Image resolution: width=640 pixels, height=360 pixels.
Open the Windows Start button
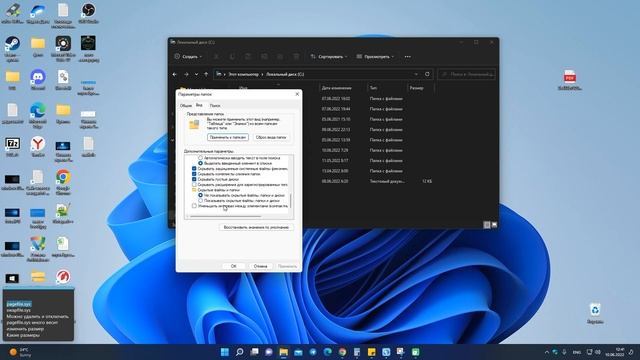tap(224, 352)
